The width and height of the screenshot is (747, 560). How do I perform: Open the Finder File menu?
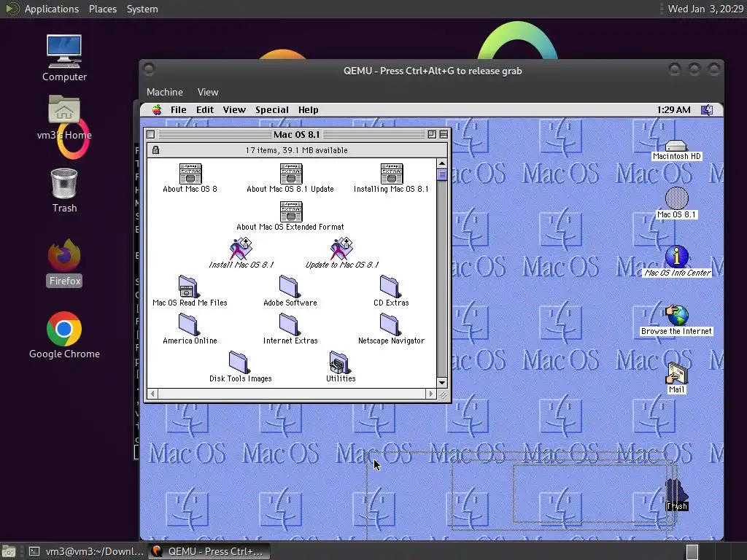(179, 110)
